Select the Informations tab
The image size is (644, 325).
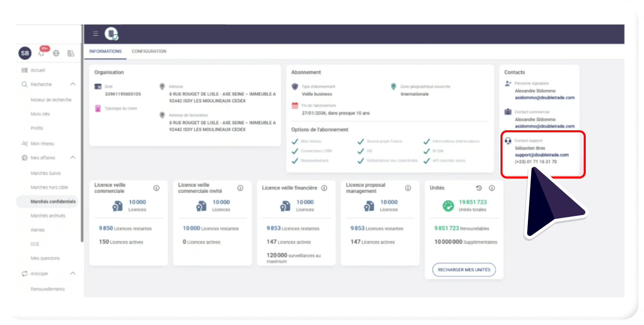click(105, 52)
